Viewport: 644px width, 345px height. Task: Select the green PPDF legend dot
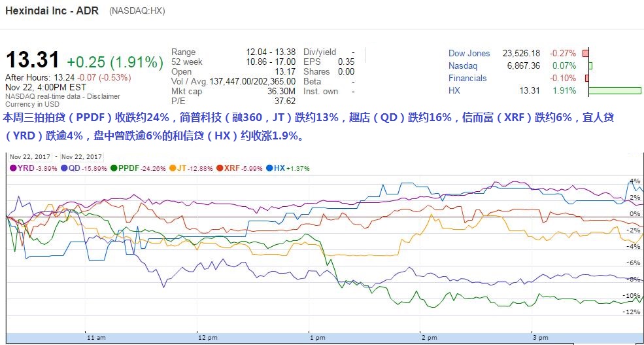tap(113, 168)
